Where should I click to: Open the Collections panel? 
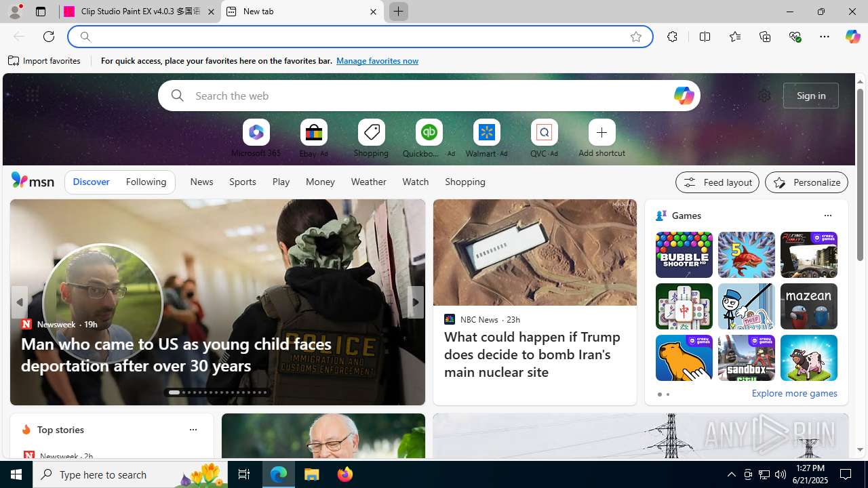[765, 37]
